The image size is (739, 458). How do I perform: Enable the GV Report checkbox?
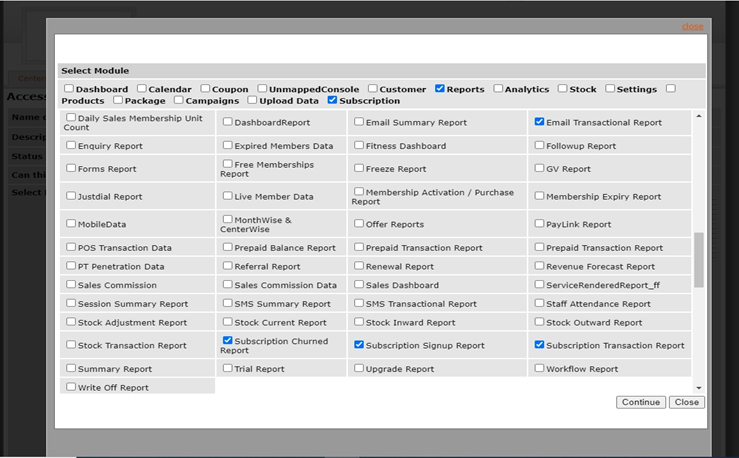pos(539,168)
